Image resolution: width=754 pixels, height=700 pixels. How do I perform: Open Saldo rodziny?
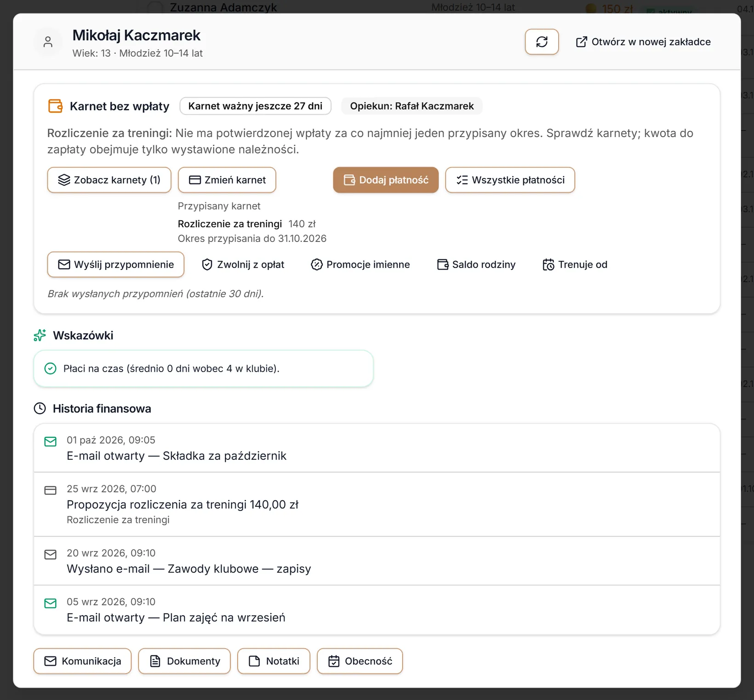[476, 264]
